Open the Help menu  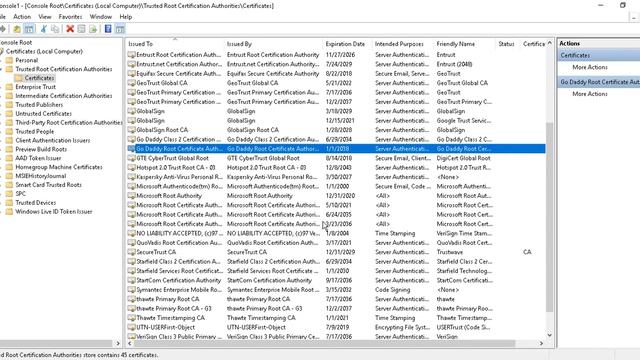tap(125, 17)
